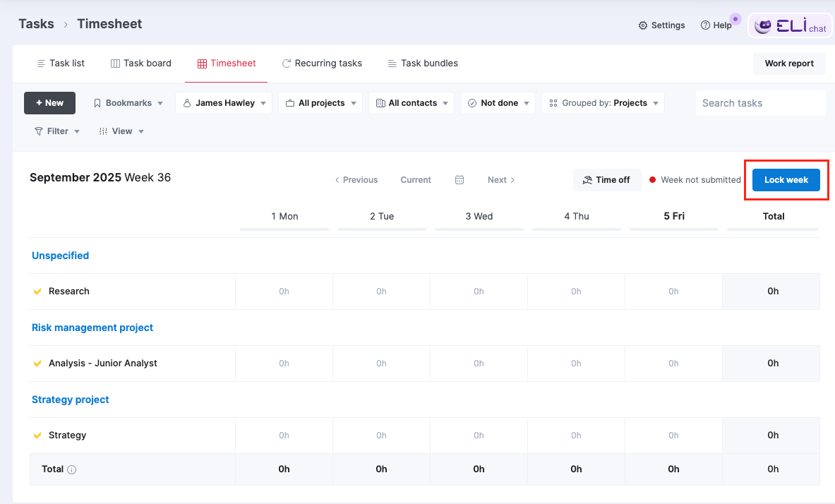Screen dimensions: 835x504
Task: Toggle Analysis - Junior Analyst checkmark
Action: pos(37,364)
